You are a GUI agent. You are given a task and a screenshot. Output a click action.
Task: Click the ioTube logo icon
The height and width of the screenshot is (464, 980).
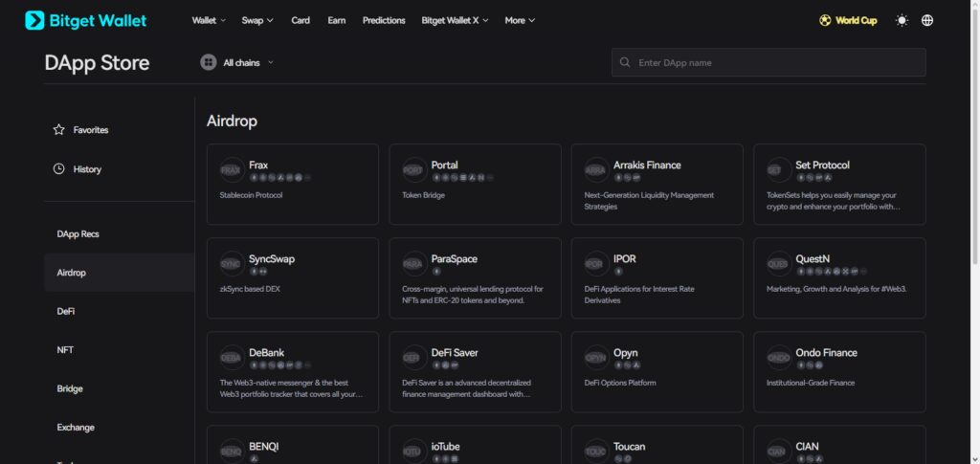(413, 451)
